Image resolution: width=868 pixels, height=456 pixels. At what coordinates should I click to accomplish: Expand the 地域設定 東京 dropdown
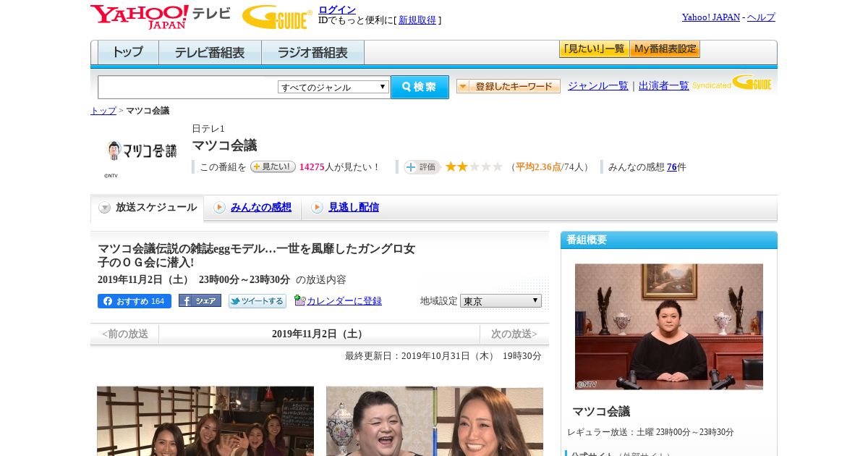(x=501, y=300)
